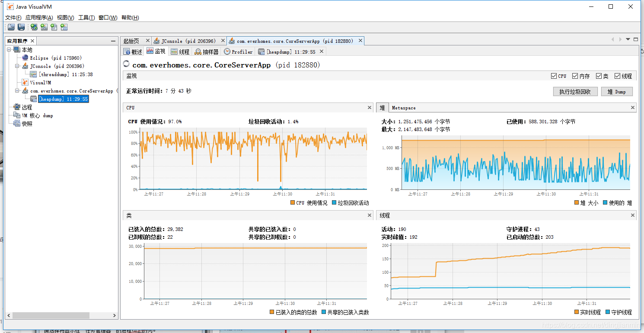644x333 pixels.
Task: Switch to the 抽样器 (Sampler) tab
Action: click(206, 52)
